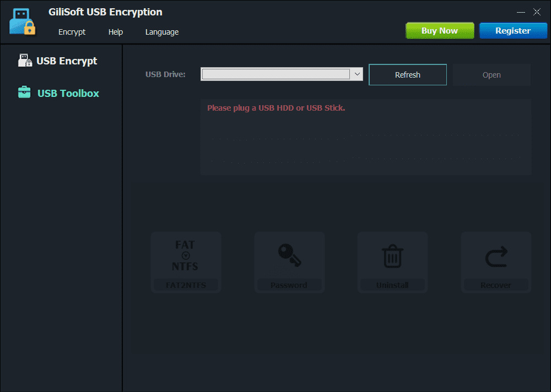This screenshot has width=551, height=392.
Task: Click the Recover label
Action: (496, 285)
